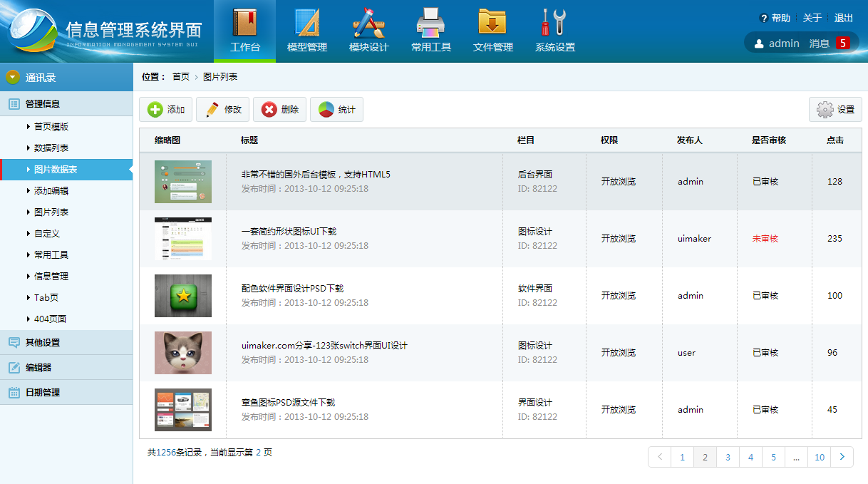Open the 工作台 workbench icon
868x484 pixels.
click(x=244, y=23)
